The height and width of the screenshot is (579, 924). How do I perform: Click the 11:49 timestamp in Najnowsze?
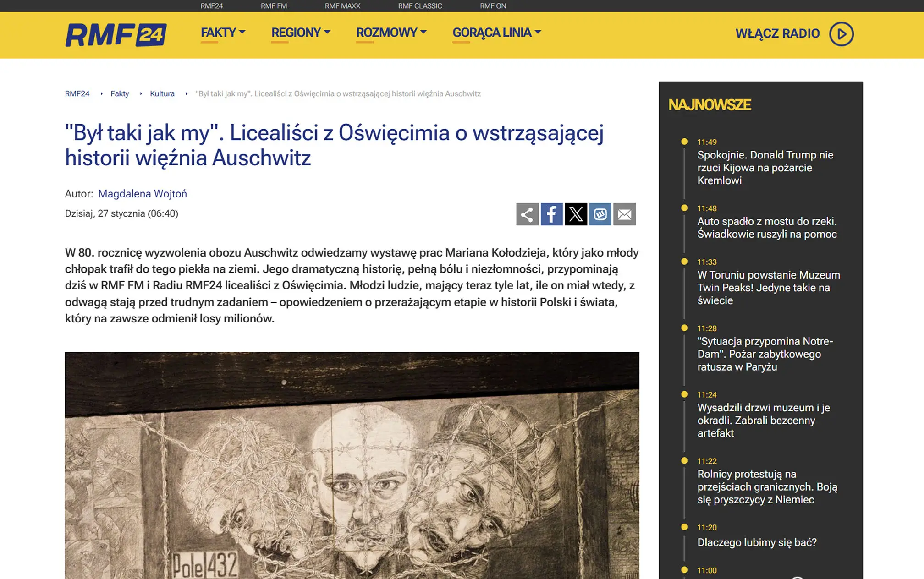coord(707,142)
